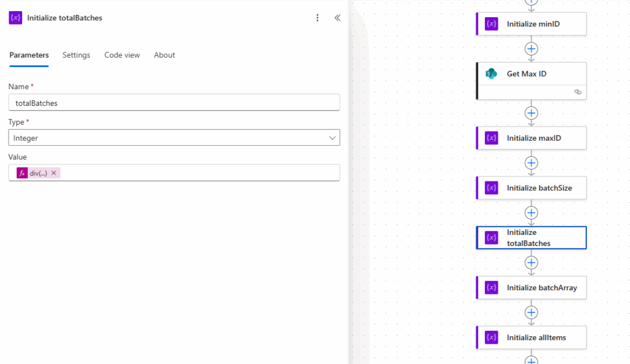630x364 pixels.
Task: Insert a step after Initialize totalBatches
Action: 531,263
